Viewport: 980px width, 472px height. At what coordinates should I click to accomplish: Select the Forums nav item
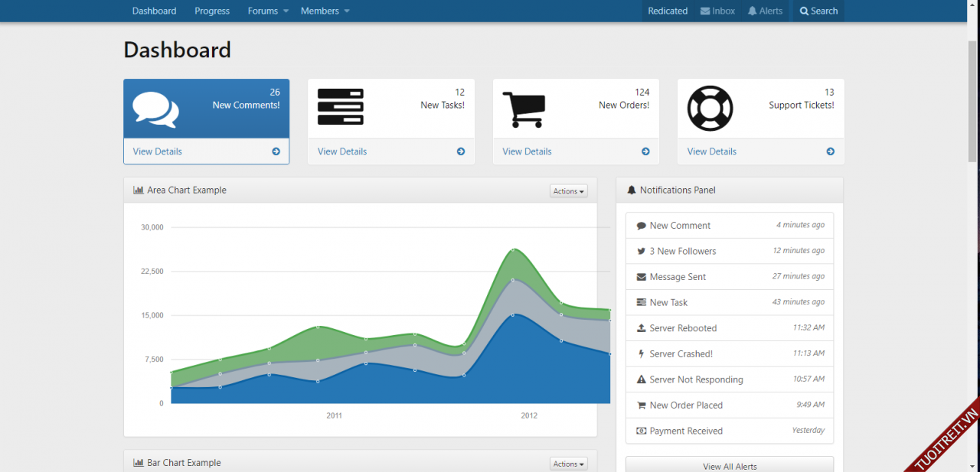(x=263, y=11)
